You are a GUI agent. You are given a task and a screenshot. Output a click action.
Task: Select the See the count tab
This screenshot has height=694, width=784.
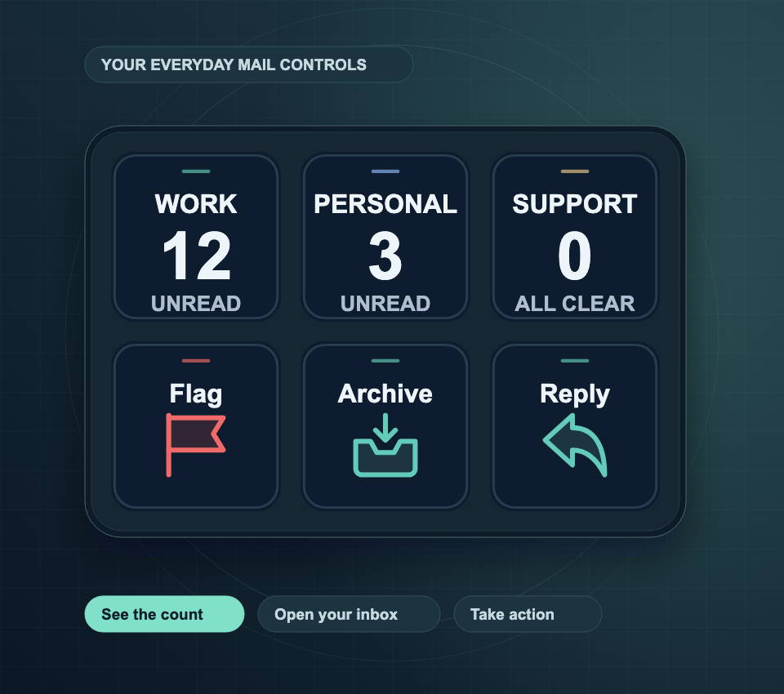coord(164,614)
